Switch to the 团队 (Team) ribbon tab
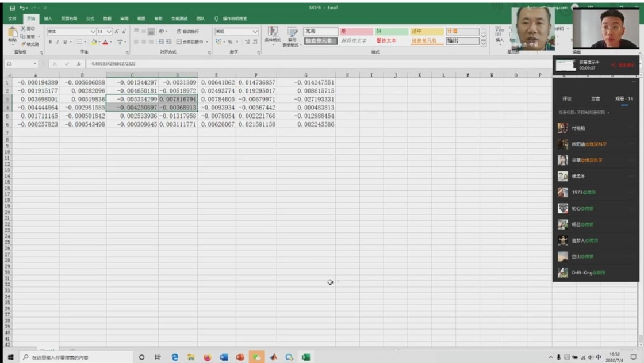 click(201, 18)
